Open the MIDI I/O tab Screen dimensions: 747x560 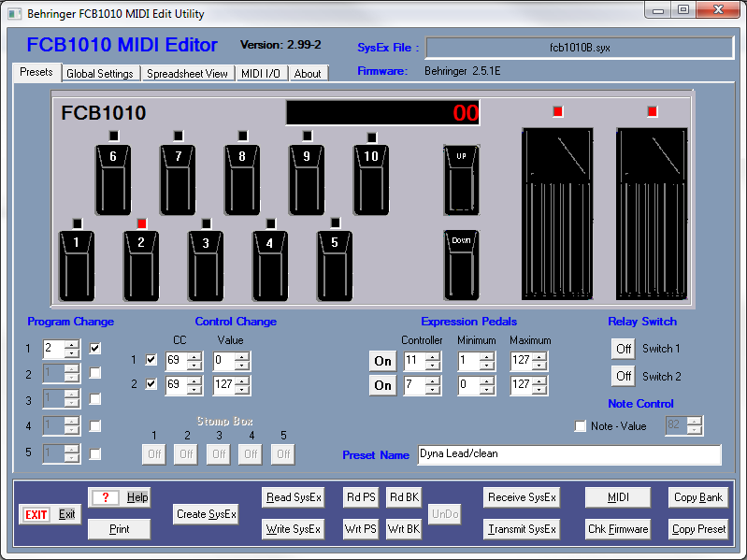pos(261,74)
